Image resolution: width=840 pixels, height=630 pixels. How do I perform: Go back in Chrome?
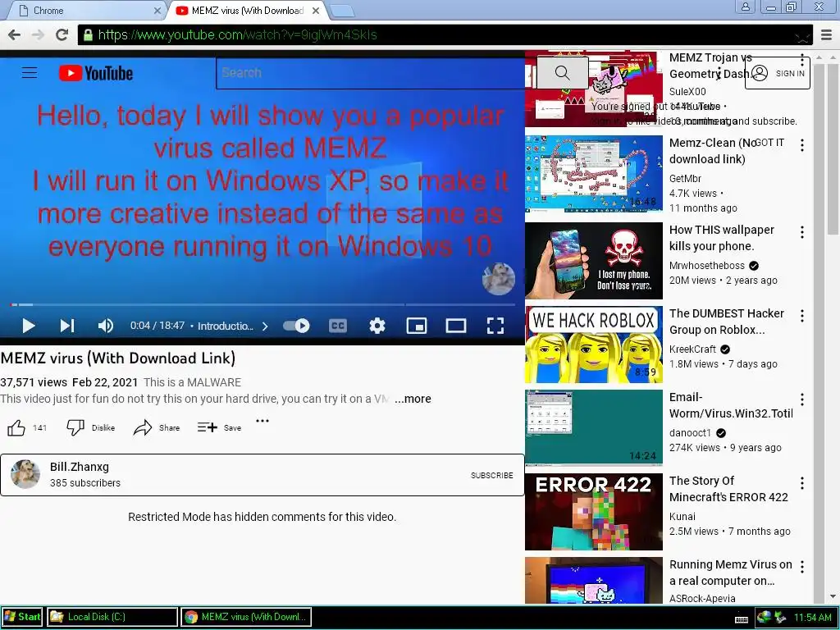pyautogui.click(x=15, y=34)
